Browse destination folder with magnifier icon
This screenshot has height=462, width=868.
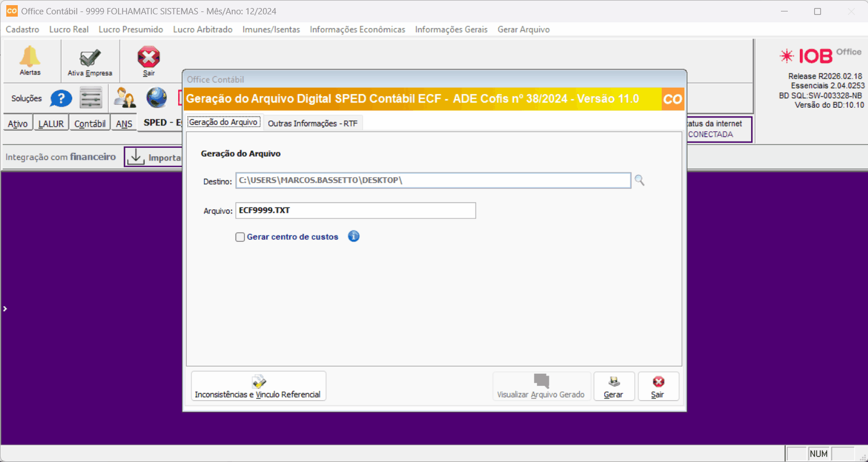coord(639,181)
